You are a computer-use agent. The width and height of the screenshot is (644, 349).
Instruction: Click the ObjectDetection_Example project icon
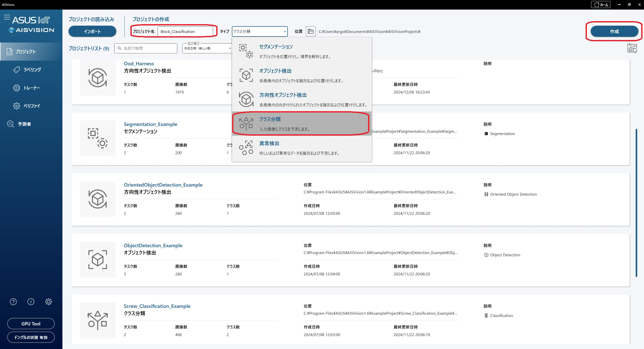coord(98,259)
